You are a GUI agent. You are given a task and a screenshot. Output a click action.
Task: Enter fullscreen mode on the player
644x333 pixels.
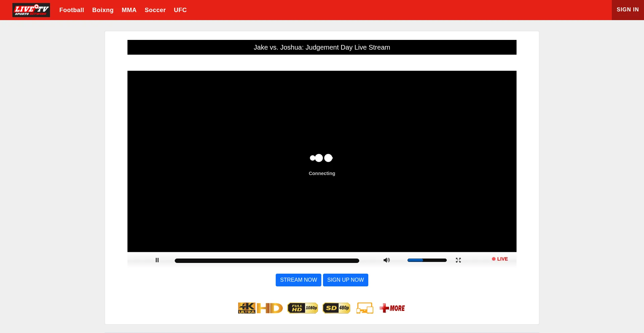tap(458, 260)
